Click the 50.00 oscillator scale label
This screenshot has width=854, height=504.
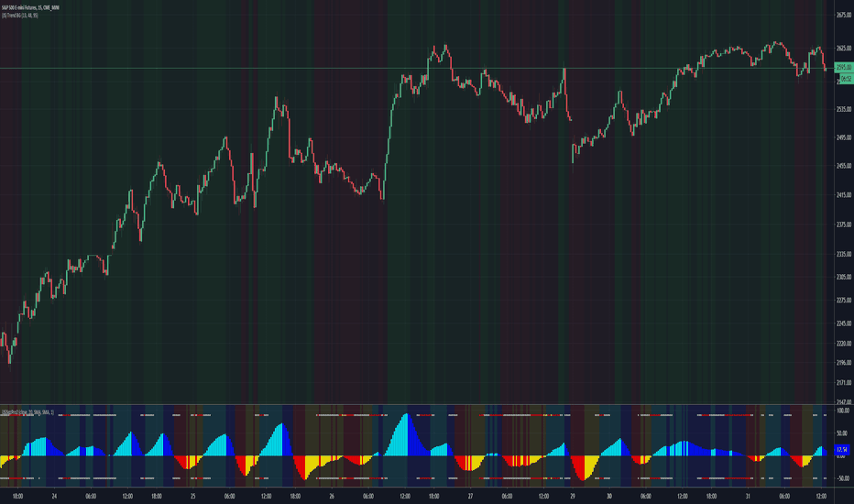[843, 433]
